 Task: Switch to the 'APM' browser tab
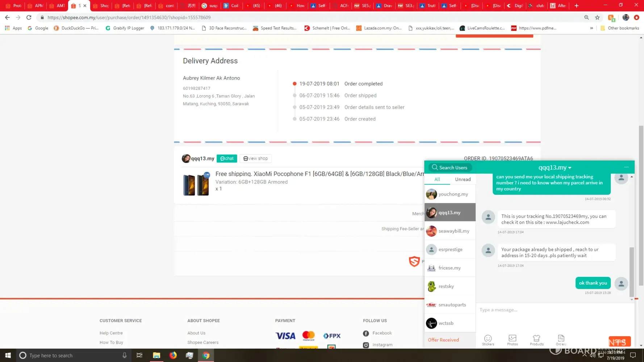click(35, 5)
